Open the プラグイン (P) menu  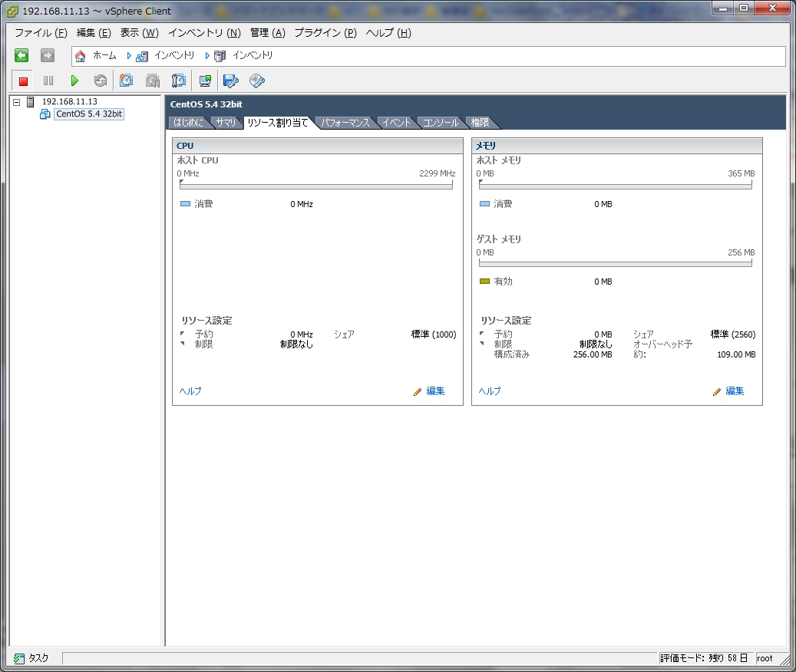point(325,33)
